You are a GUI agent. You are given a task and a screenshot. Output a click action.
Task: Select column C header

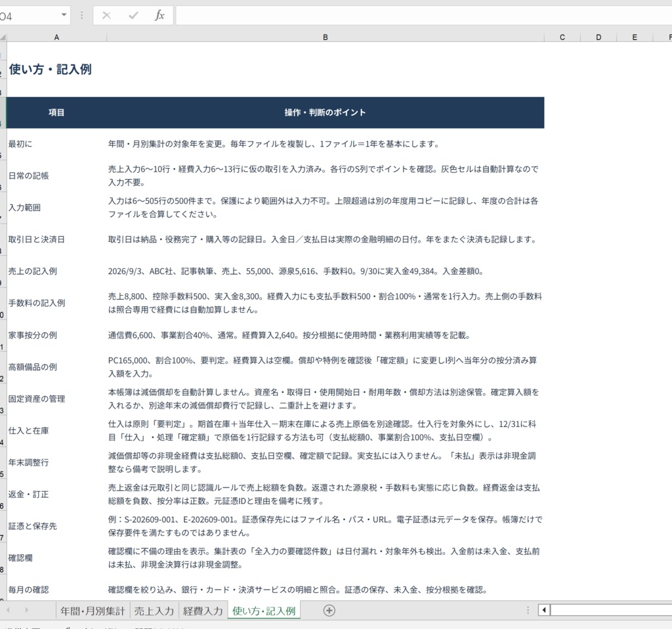click(562, 37)
